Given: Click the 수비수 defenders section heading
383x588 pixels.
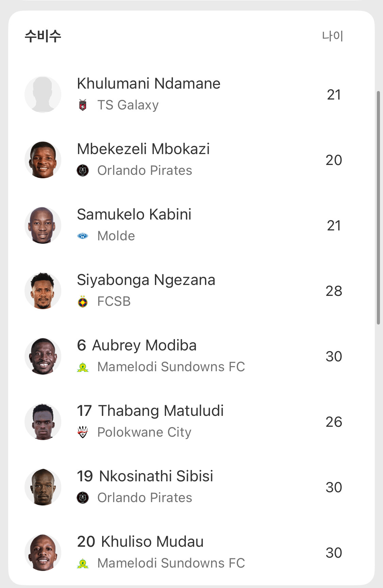Looking at the screenshot, I should pos(43,36).
